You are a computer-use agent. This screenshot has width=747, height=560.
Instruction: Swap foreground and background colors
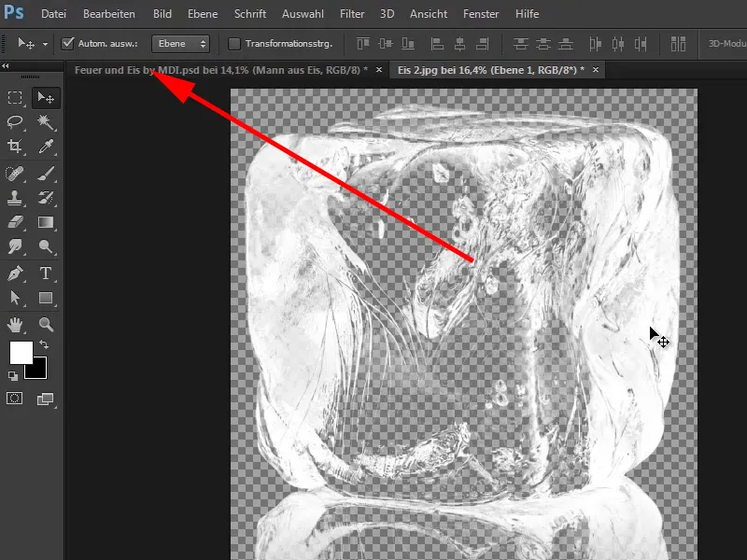pos(44,343)
